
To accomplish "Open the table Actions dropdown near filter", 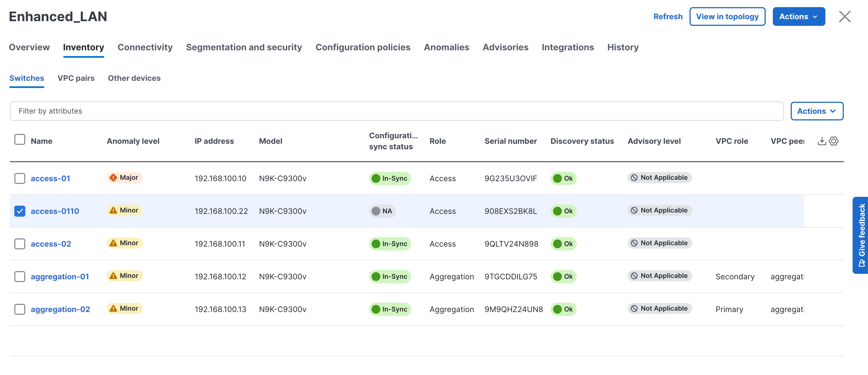I will point(817,111).
